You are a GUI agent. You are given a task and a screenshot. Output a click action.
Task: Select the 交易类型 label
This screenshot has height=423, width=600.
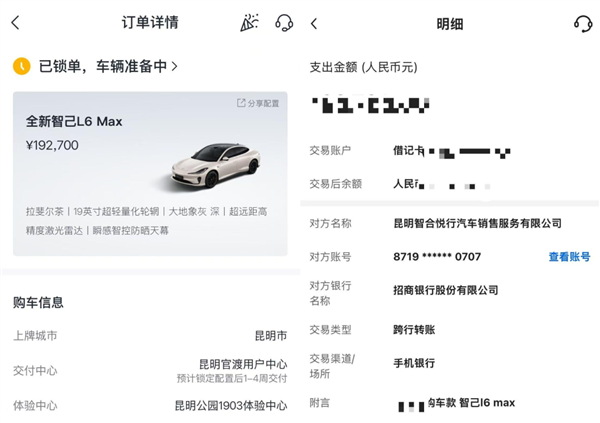tap(330, 330)
